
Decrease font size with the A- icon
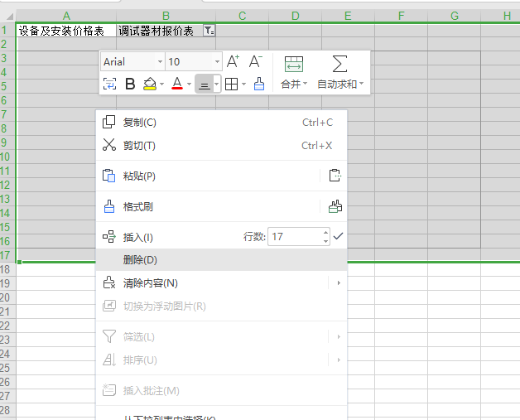coord(255,61)
